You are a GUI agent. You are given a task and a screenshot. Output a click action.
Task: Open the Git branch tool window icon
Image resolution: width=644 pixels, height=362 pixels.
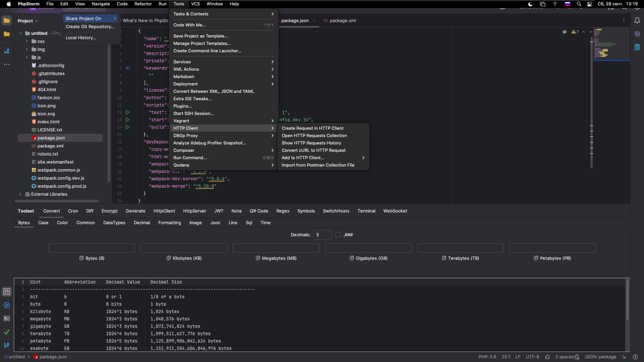7,345
